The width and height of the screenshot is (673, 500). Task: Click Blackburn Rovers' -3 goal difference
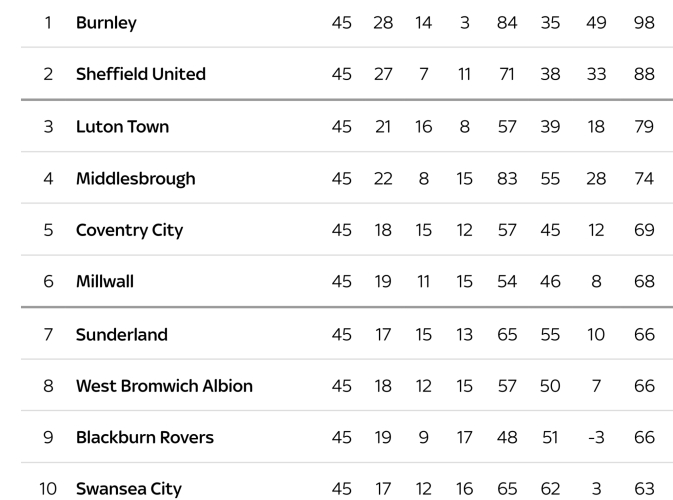pos(596,437)
